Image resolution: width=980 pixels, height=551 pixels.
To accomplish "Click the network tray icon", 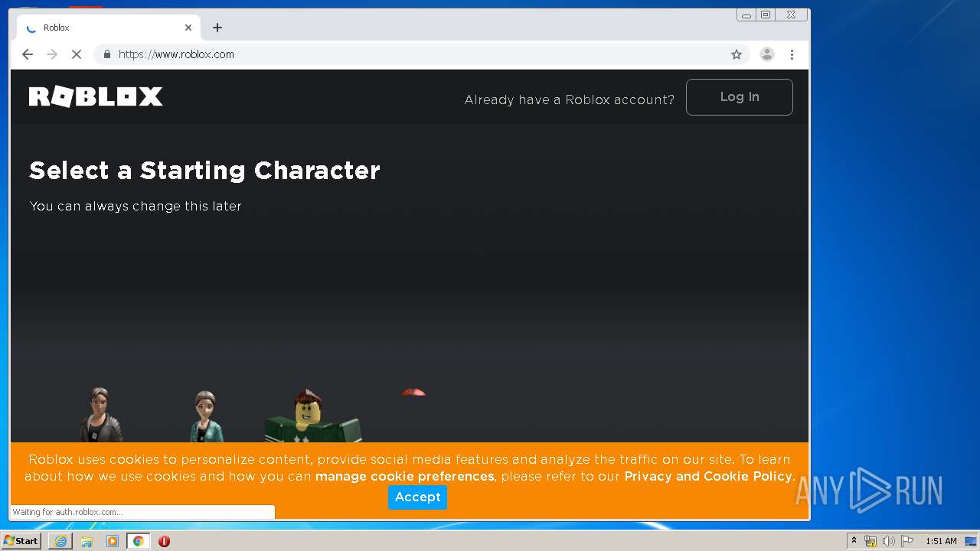I will 871,541.
